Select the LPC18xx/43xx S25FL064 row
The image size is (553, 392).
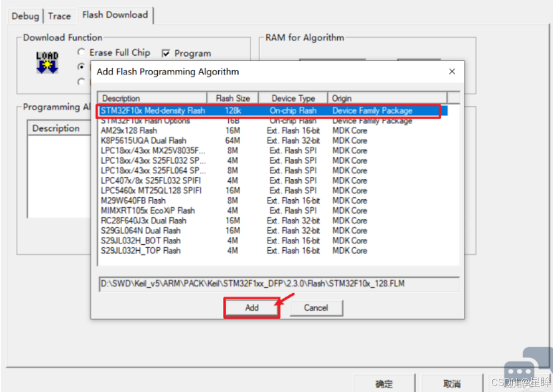click(x=274, y=170)
